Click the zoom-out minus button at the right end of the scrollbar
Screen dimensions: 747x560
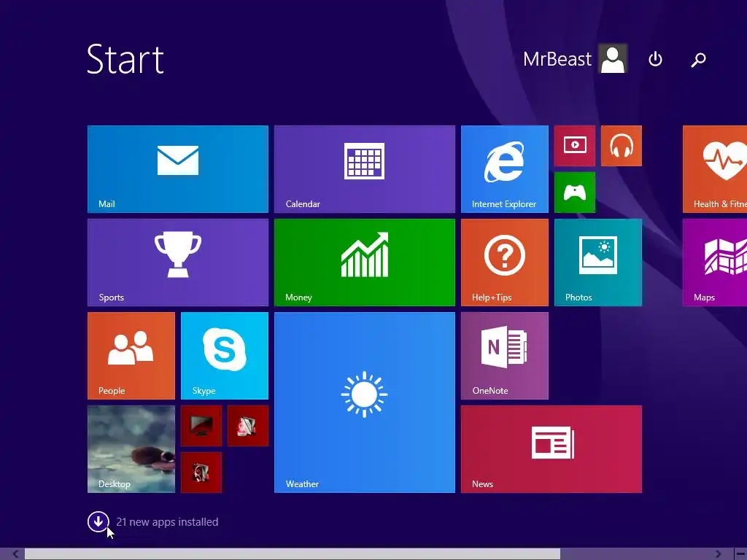pos(740,554)
